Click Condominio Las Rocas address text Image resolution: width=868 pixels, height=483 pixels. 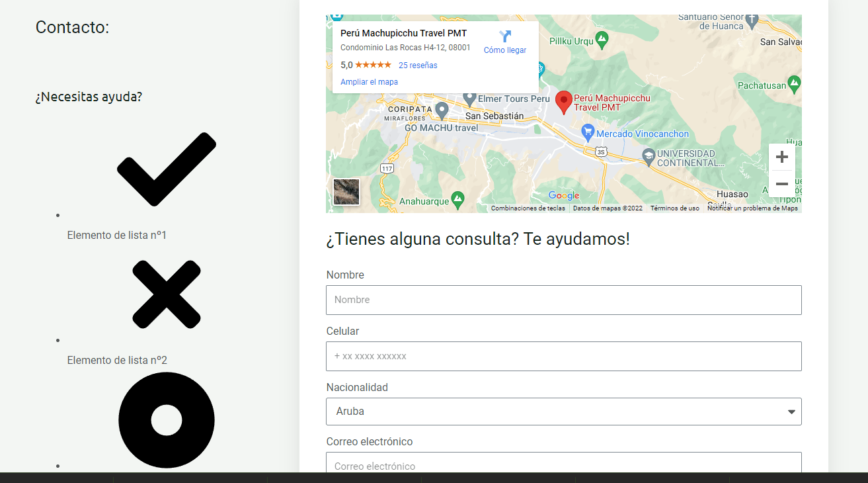tap(405, 48)
